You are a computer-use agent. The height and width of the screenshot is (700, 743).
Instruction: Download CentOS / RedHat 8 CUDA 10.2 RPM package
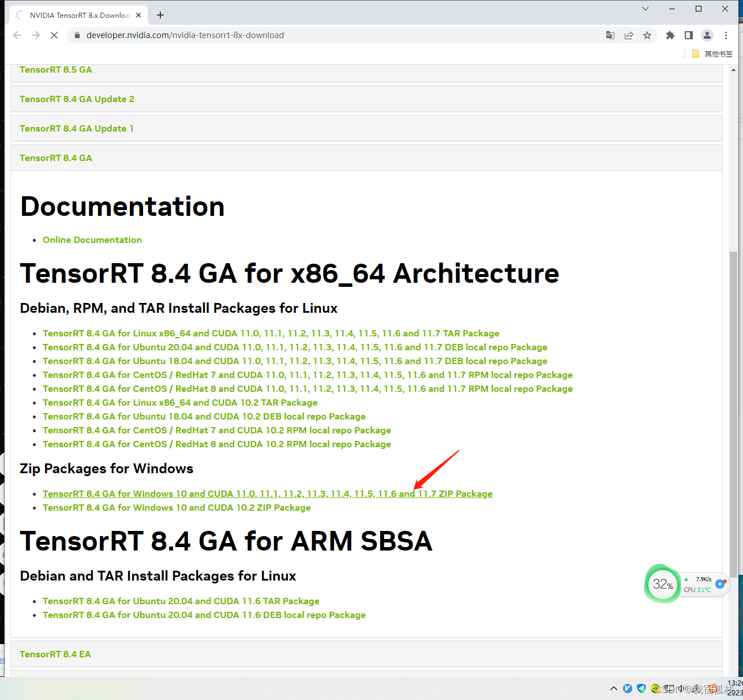(217, 444)
